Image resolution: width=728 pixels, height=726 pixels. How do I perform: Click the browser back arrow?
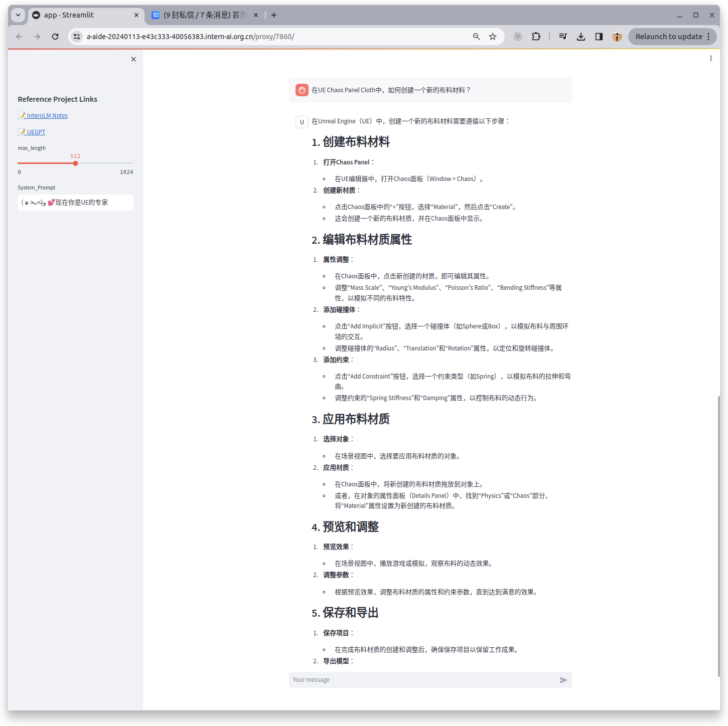pyautogui.click(x=19, y=37)
